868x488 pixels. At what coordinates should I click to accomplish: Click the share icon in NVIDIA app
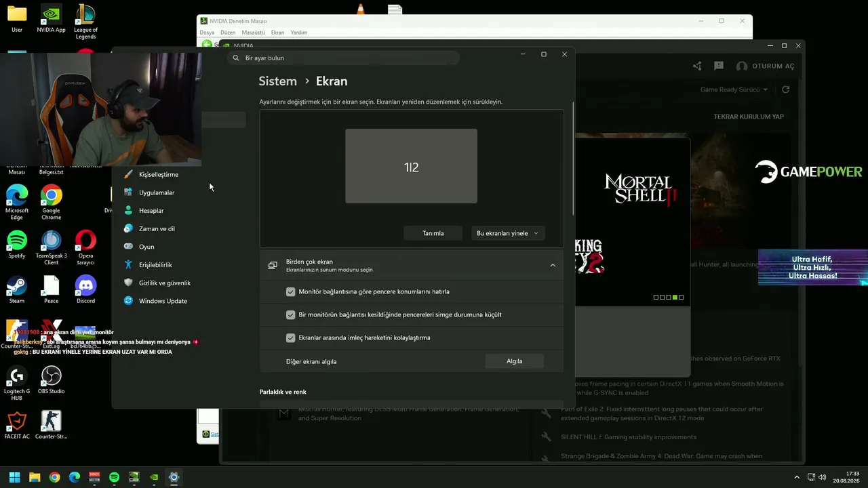point(697,66)
